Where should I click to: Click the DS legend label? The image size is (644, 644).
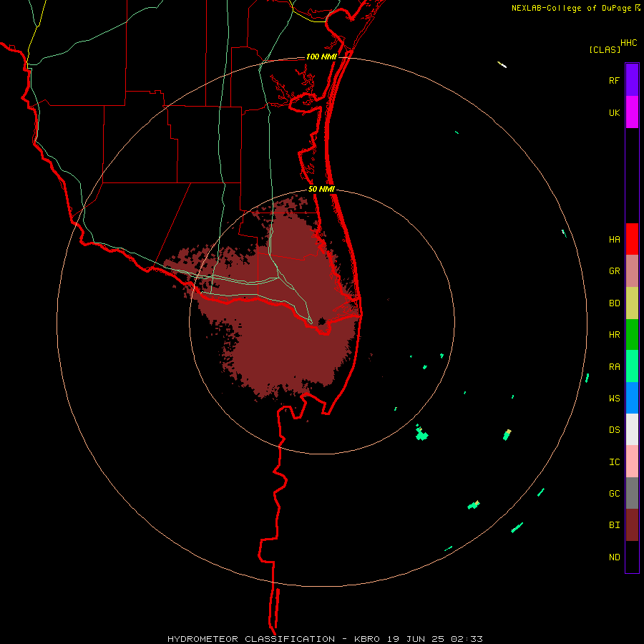614,429
